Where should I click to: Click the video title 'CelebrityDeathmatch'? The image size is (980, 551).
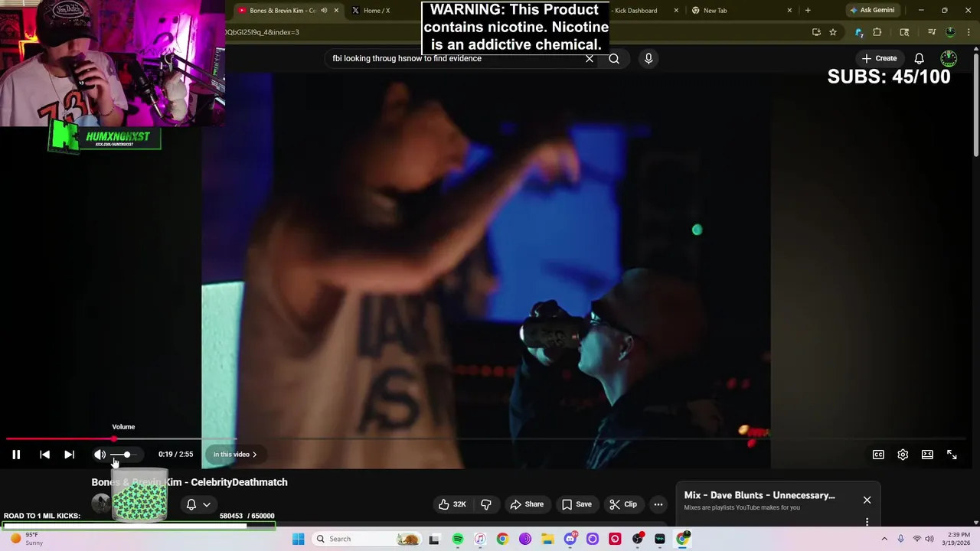click(239, 482)
